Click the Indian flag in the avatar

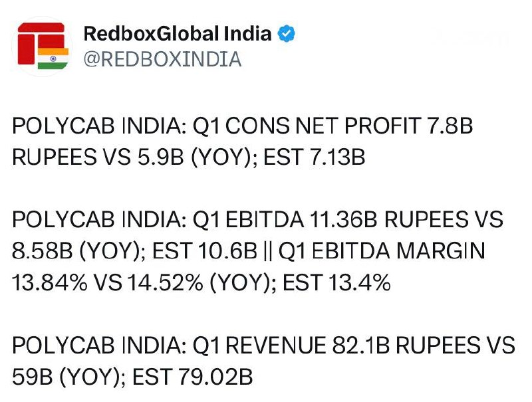click(53, 58)
